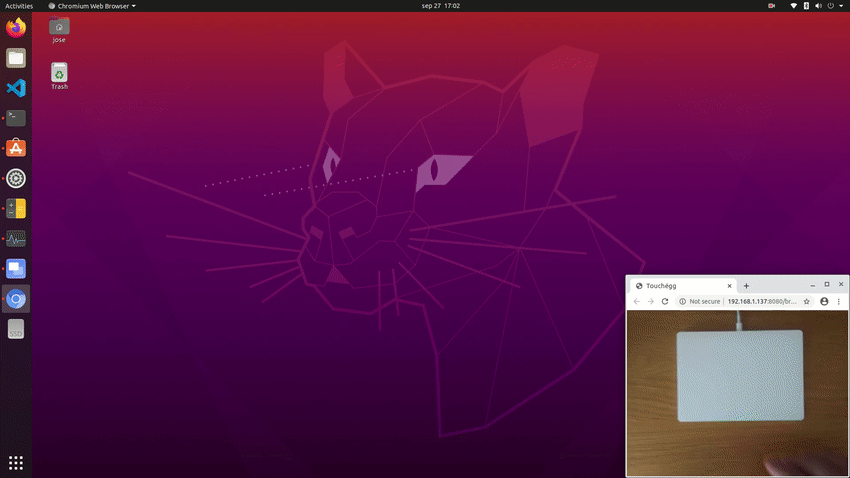Viewport: 850px width, 478px height.
Task: Show Applications grid at dock bottom
Action: point(16,462)
